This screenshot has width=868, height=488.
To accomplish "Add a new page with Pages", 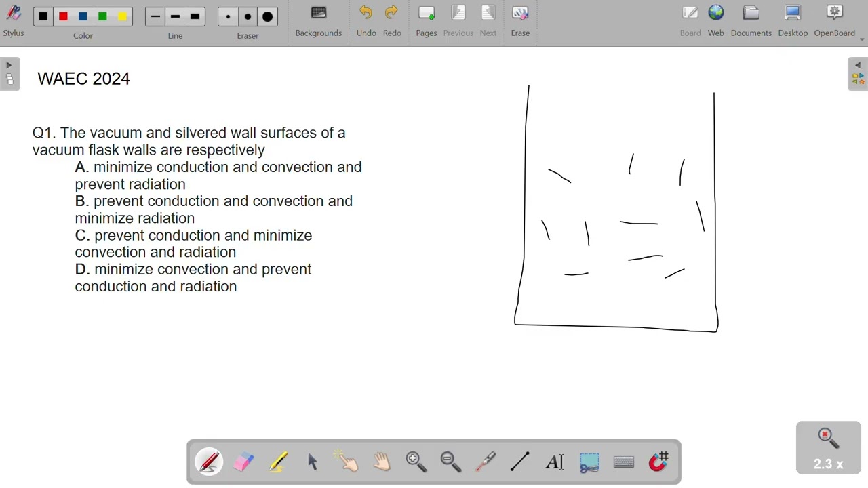I will (x=427, y=21).
